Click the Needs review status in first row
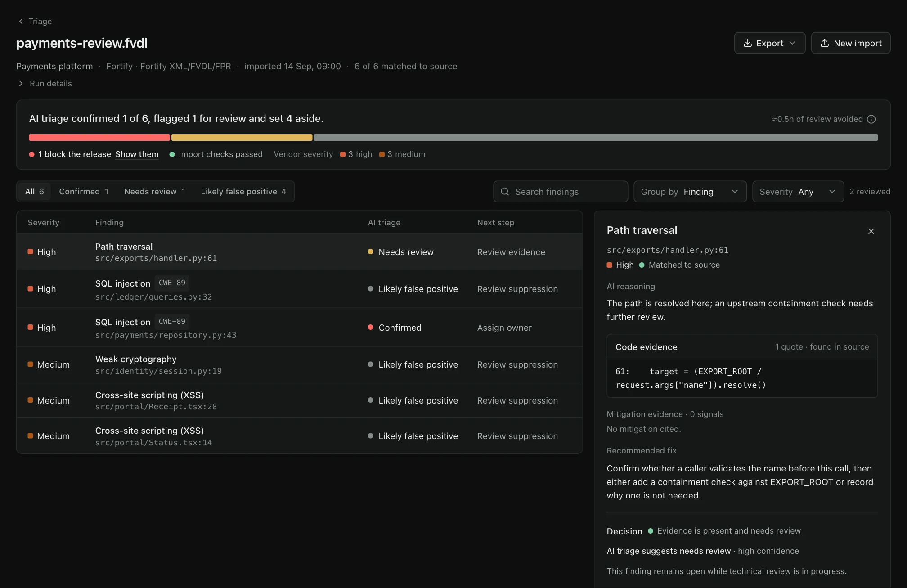This screenshot has height=588, width=907. (401, 252)
